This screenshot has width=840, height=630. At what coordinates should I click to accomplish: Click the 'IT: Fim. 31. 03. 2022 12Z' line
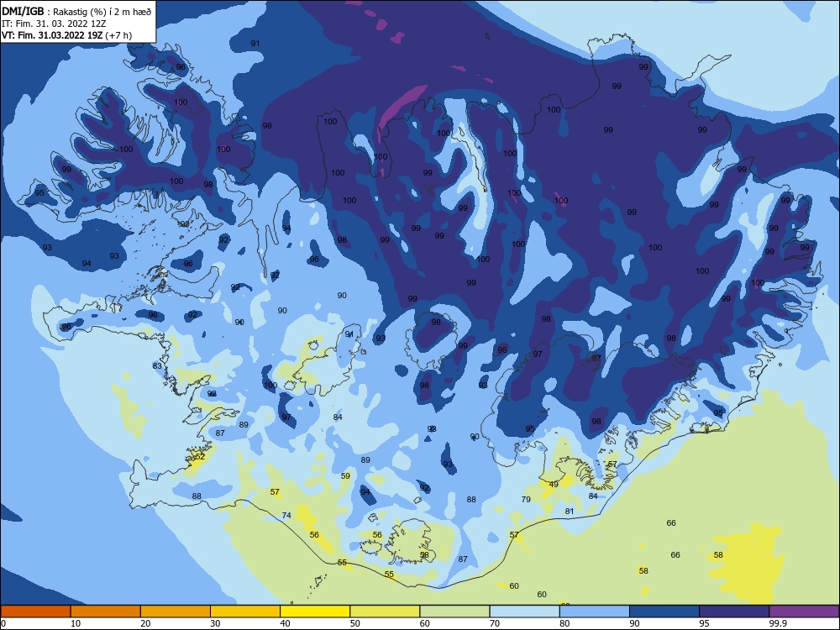coord(52,24)
